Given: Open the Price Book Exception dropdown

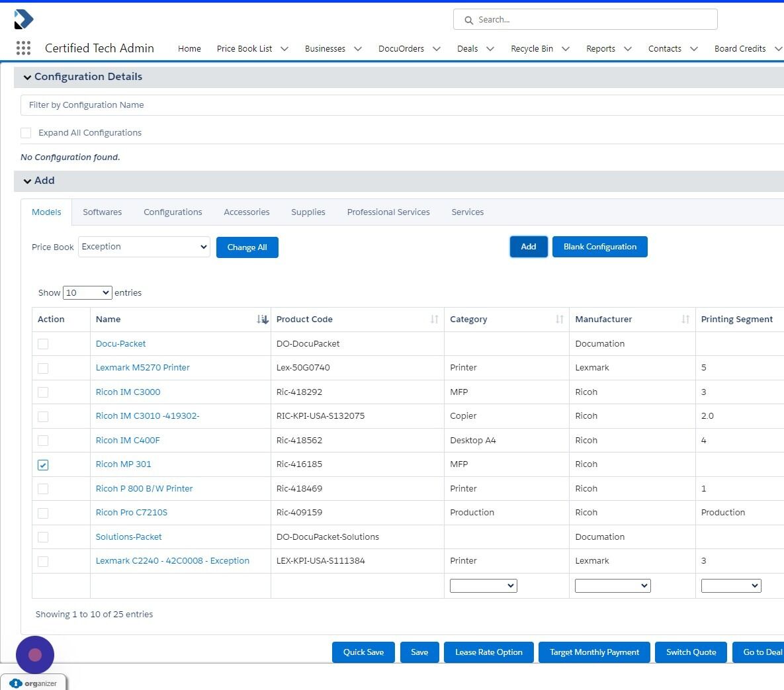Looking at the screenshot, I should [x=144, y=247].
